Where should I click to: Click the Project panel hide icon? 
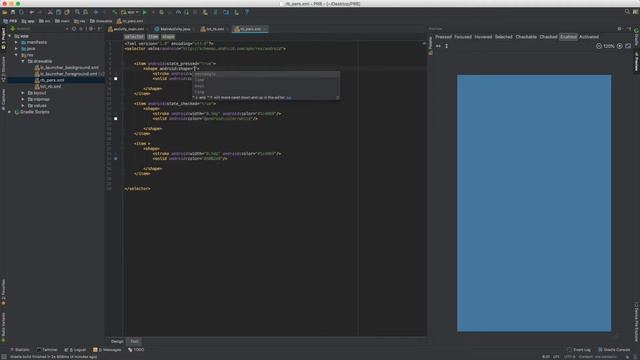(99, 29)
